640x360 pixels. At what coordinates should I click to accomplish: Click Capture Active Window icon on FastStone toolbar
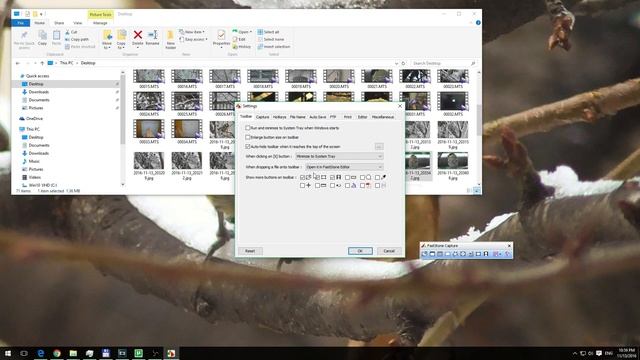coord(432,254)
